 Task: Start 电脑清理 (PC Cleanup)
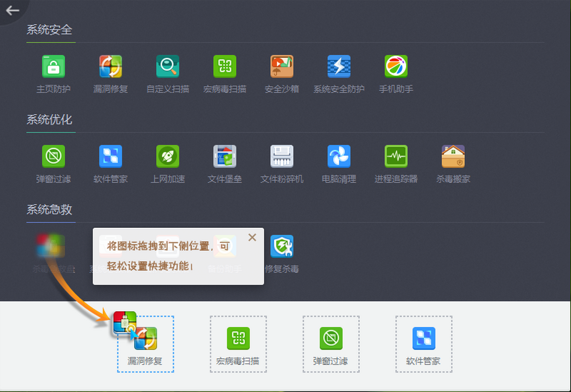[339, 157]
